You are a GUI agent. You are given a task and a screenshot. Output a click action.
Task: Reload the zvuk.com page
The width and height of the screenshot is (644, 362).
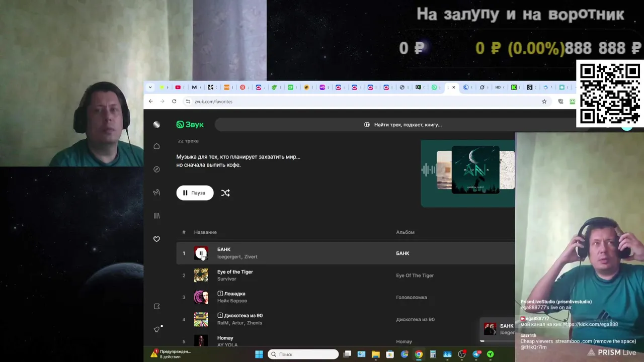pos(174,101)
